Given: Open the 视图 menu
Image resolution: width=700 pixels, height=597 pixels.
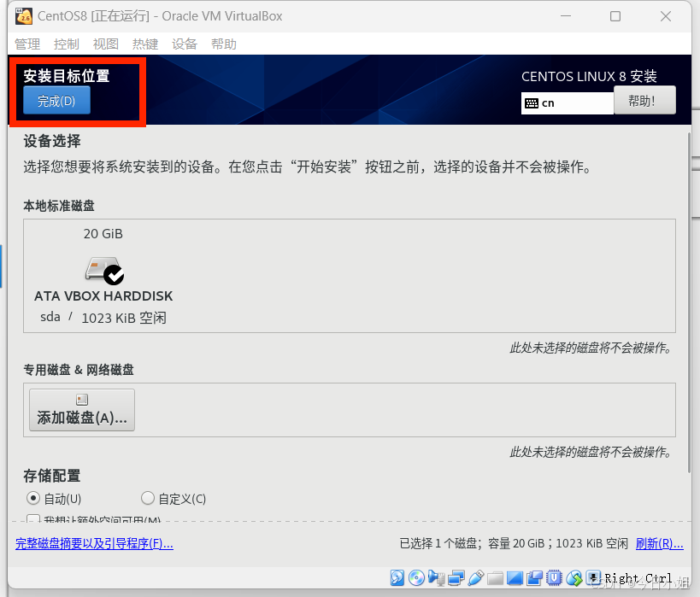Looking at the screenshot, I should 106,44.
